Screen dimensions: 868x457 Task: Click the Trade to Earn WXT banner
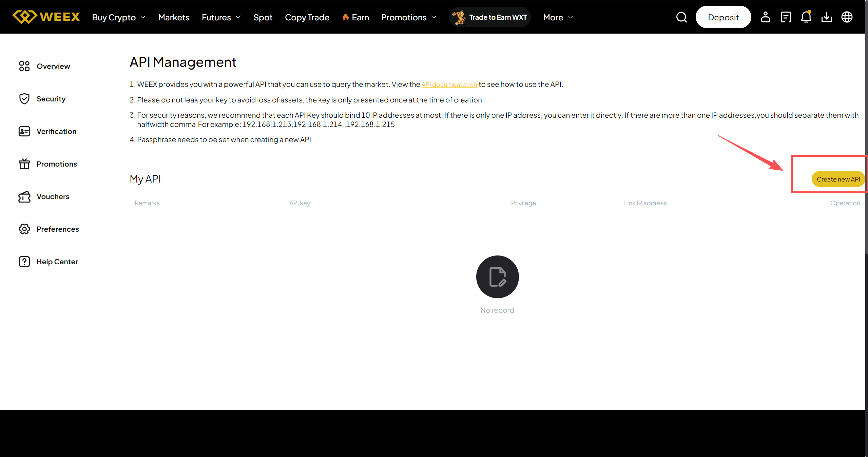490,17
